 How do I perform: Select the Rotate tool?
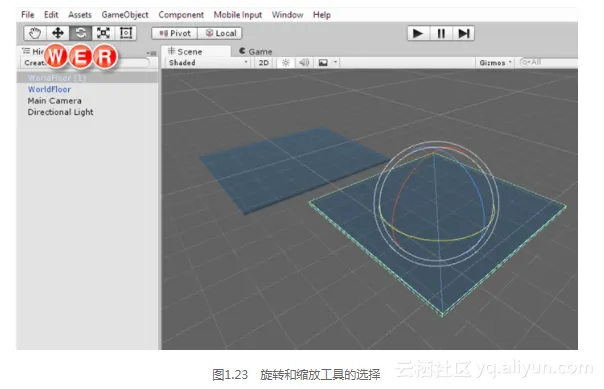click(81, 33)
